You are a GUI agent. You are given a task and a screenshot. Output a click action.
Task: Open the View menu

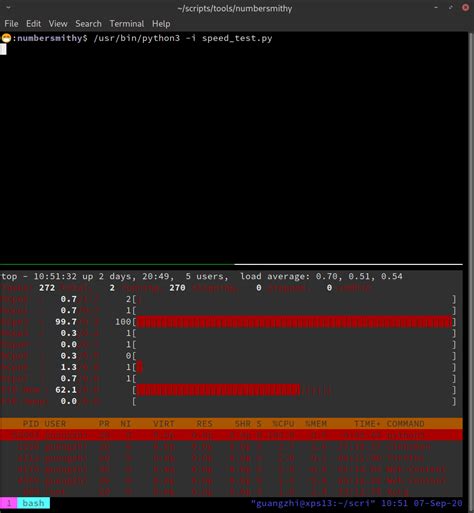point(58,24)
